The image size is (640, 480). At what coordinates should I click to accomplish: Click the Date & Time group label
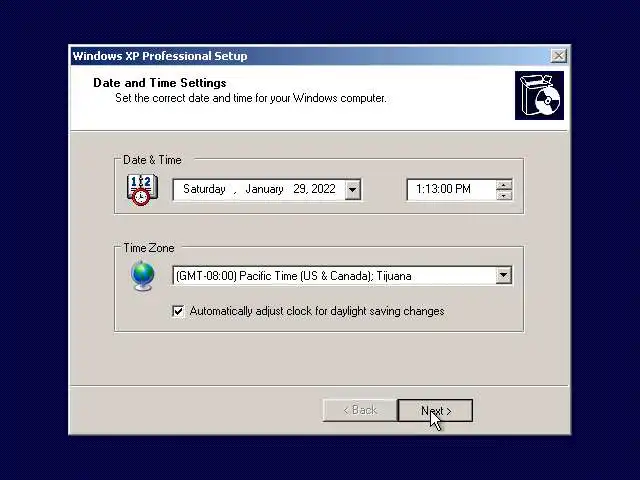pos(152,160)
